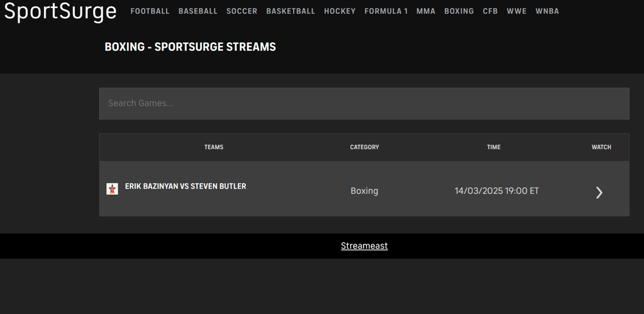Go to the Soccer streams
Screen dimensions: 644x314
pos(242,11)
